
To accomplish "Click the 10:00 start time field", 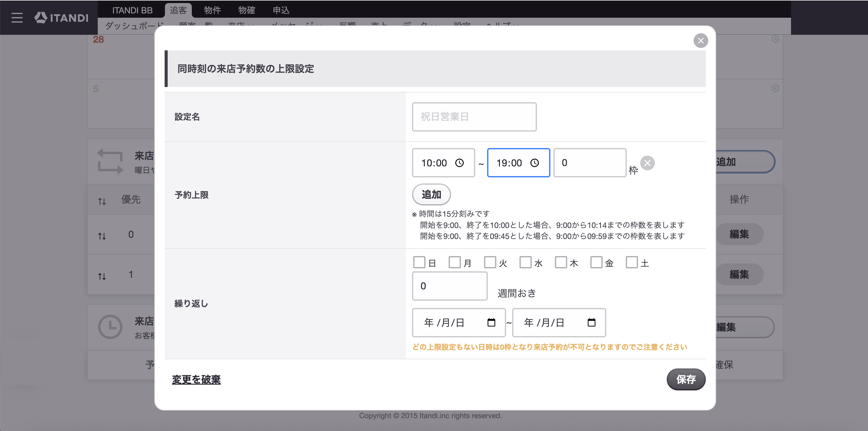I will pyautogui.click(x=443, y=163).
